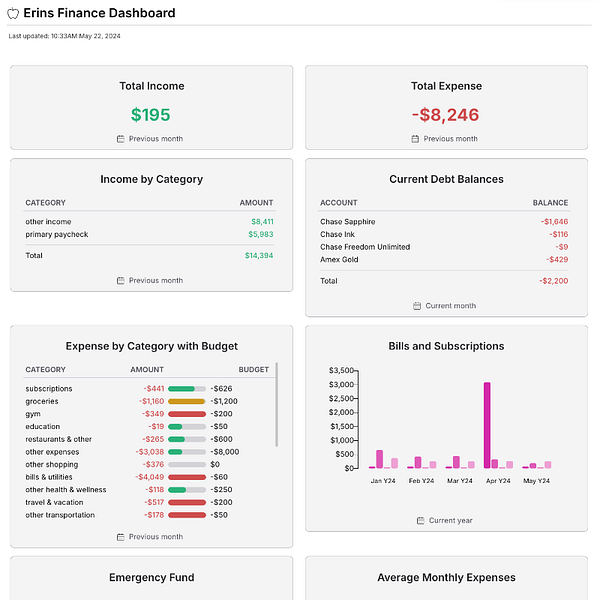Click calendar icon under Total Expense amount
The width and height of the screenshot is (600, 600).
click(415, 139)
